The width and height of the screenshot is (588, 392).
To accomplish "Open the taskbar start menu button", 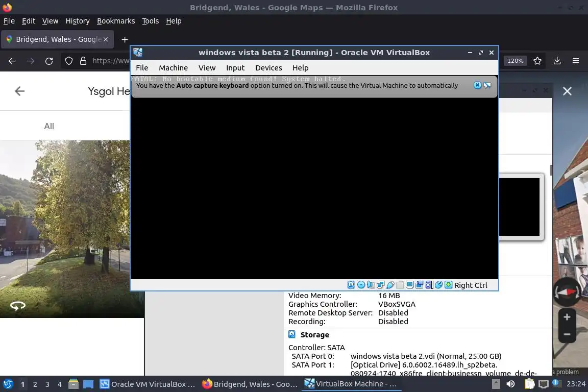I will click(8, 384).
